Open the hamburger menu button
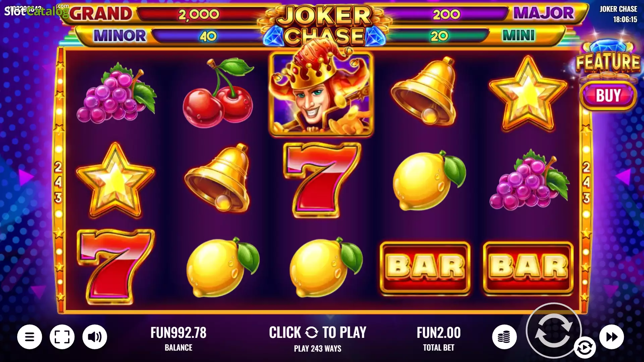Screen dimensions: 644x362 tap(30, 337)
